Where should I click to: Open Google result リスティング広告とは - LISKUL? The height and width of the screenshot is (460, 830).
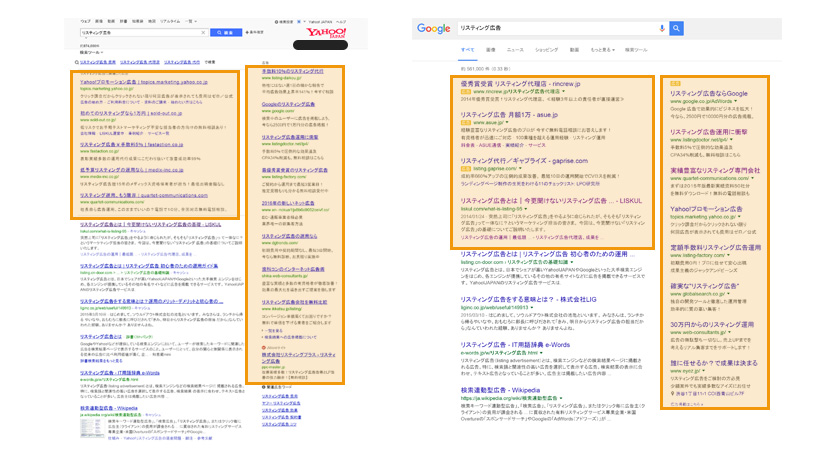(x=551, y=201)
